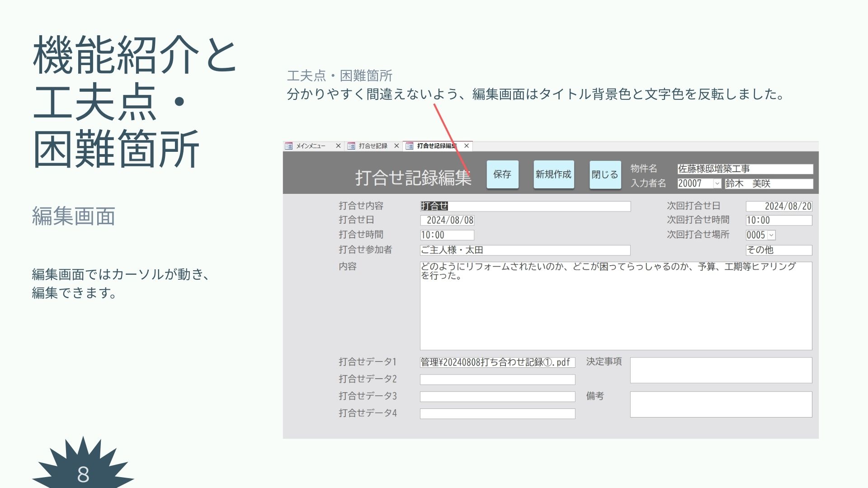868x488 pixels.
Task: Switch to the 打合せ記録 tab
Action: coord(373,146)
